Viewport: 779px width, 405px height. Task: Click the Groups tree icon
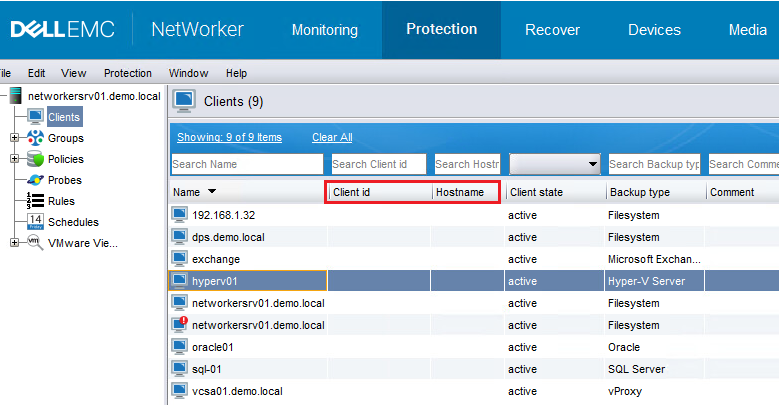tap(35, 138)
